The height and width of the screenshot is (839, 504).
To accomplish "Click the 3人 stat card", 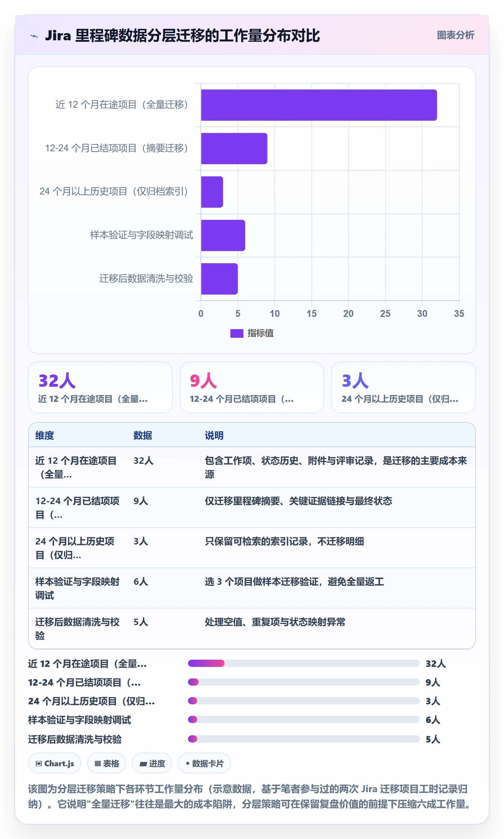I will pos(404,387).
